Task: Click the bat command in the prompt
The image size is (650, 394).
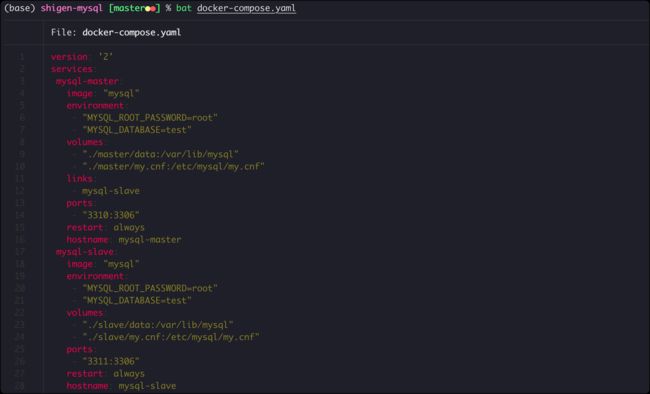Action: tap(184, 8)
